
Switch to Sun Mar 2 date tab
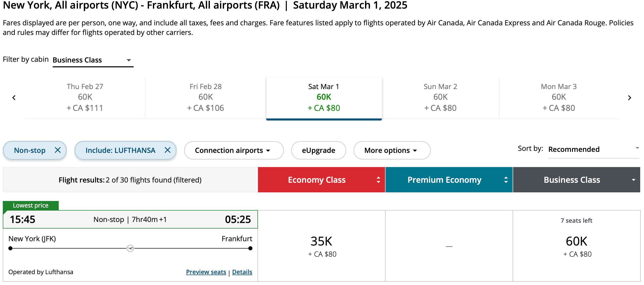pos(440,97)
